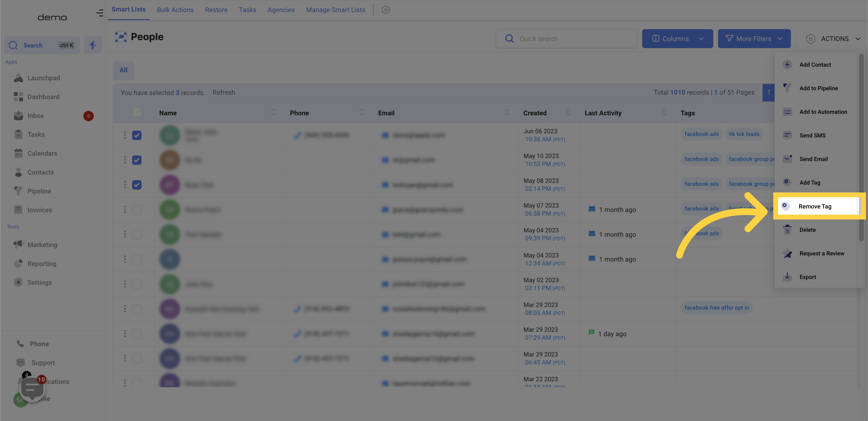The image size is (868, 421).
Task: Open the Manage Smart Lists tab
Action: [x=335, y=10]
